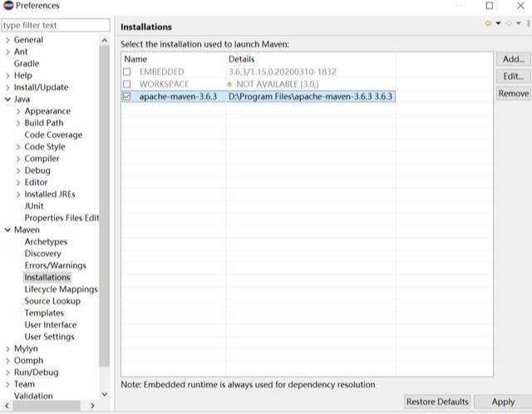Viewport: 532px width, 414px height.
Task: Select Installations under Maven
Action: click(x=47, y=277)
